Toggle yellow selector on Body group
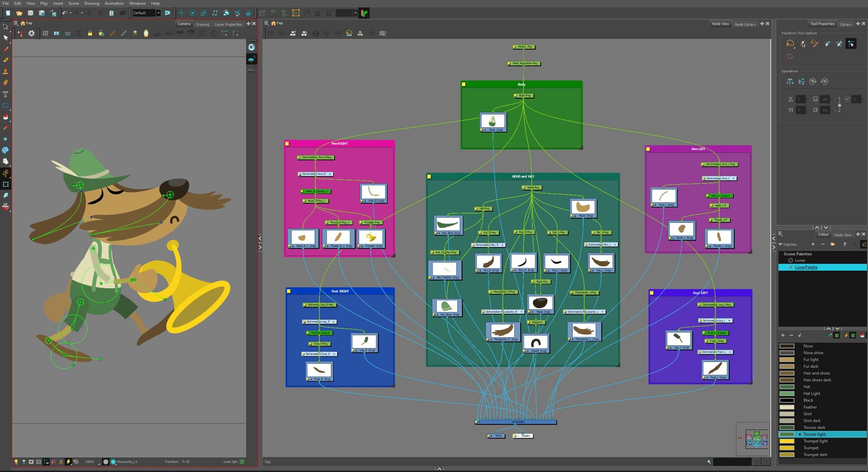The width and height of the screenshot is (868, 472). coord(463,85)
